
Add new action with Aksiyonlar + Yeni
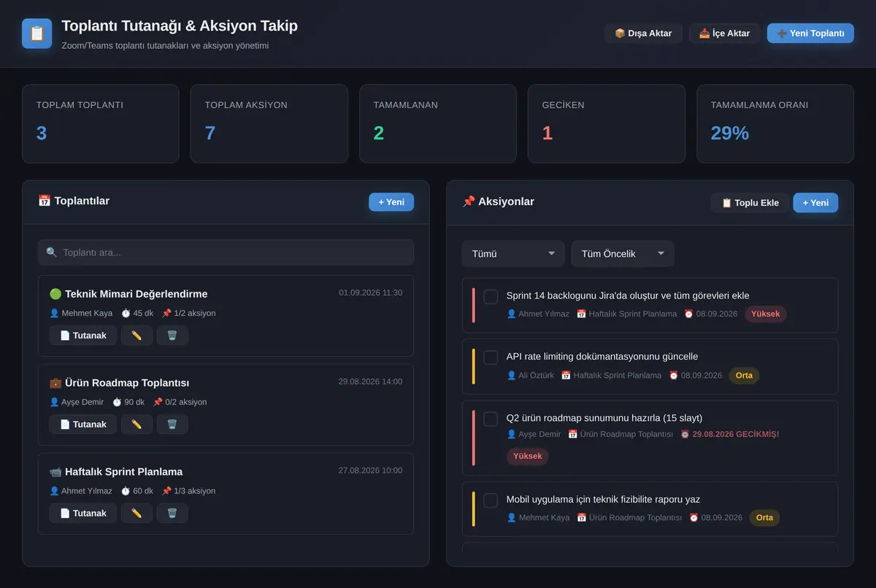pos(815,203)
